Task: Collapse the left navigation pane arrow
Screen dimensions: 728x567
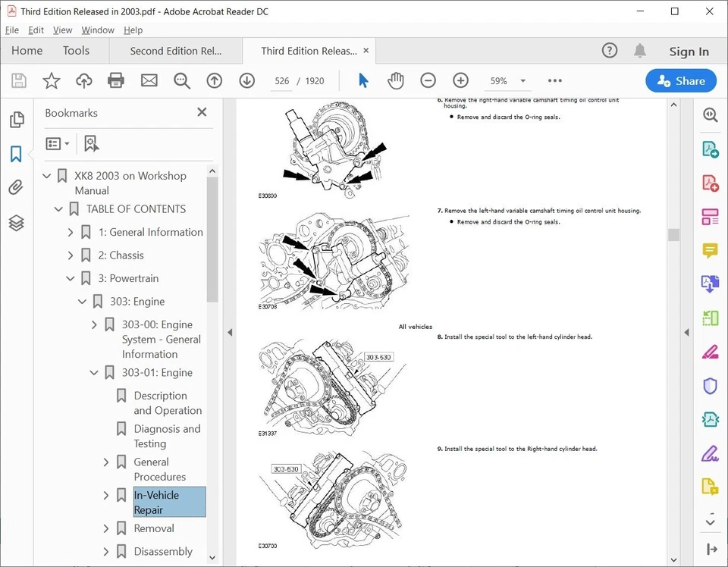Action: tap(228, 332)
